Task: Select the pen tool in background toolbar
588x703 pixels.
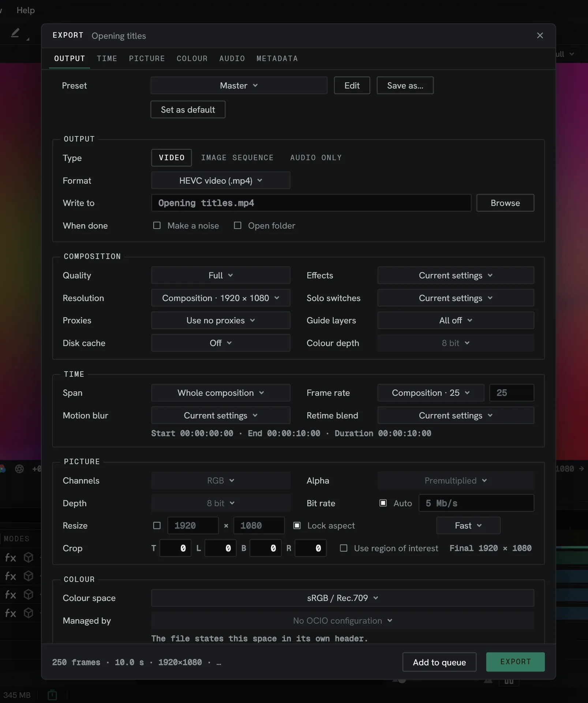Action: tap(15, 33)
